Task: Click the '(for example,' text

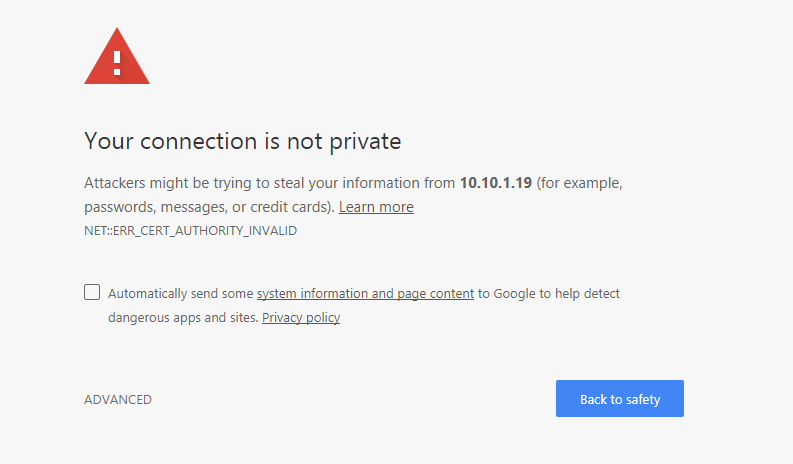Action: coord(580,184)
